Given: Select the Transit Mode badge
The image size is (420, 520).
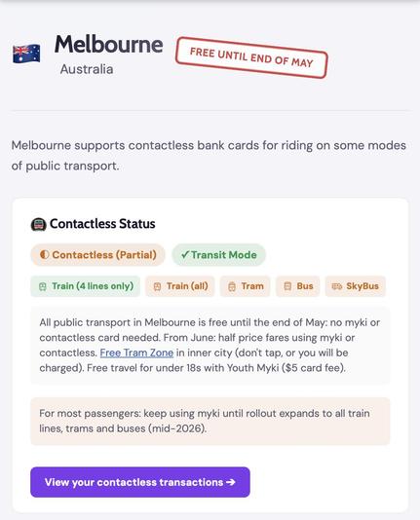Looking at the screenshot, I should [x=218, y=255].
